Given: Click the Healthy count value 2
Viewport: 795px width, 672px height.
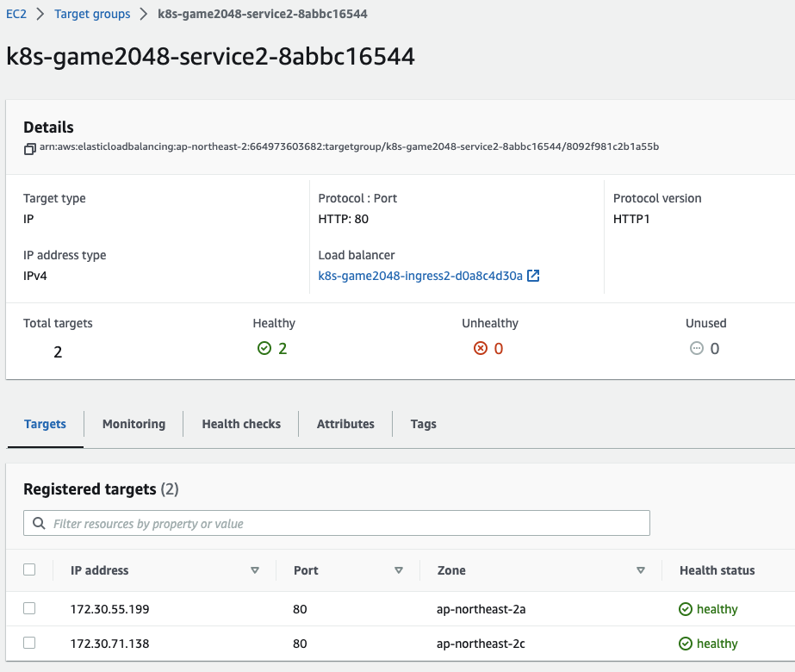Looking at the screenshot, I should (283, 348).
